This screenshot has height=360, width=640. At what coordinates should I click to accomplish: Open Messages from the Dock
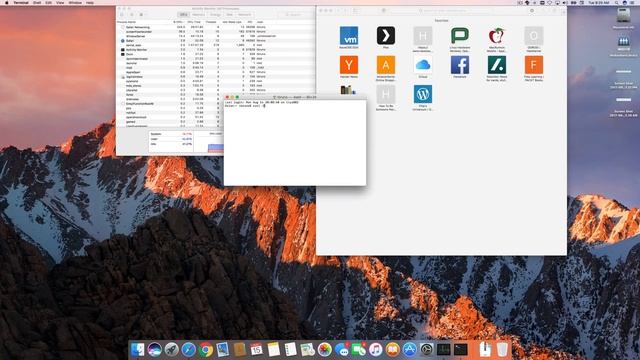pos(342,350)
